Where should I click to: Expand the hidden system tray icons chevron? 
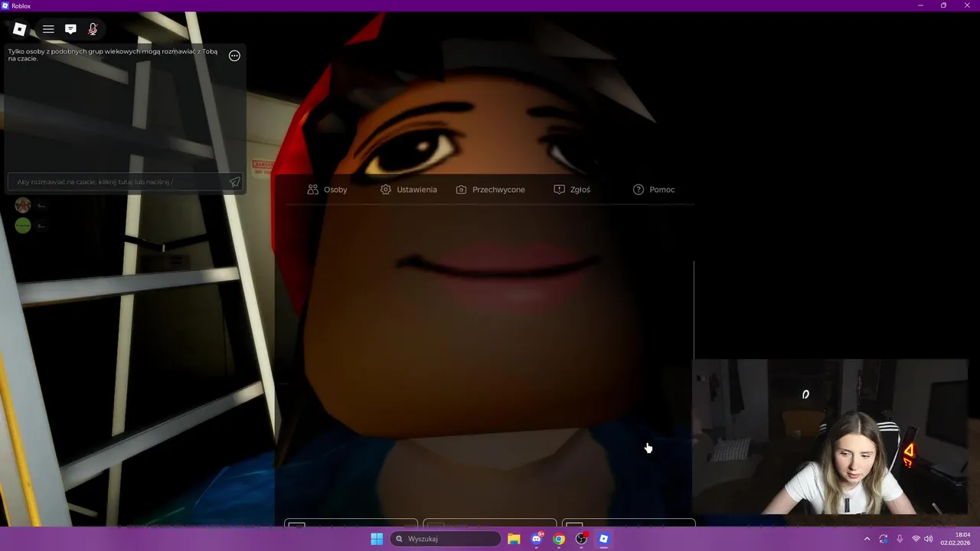click(x=867, y=539)
